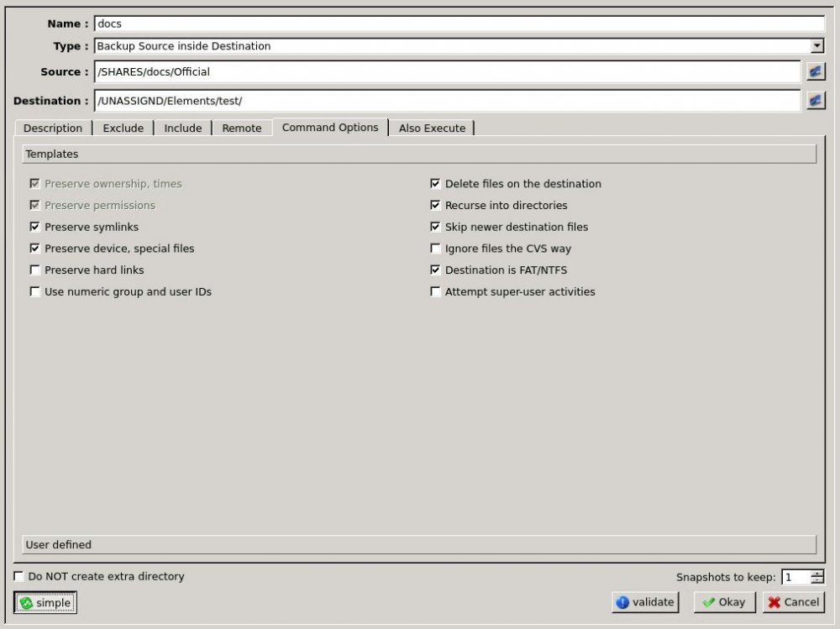Click the validate button
This screenshot has height=629, width=840.
pyautogui.click(x=645, y=602)
